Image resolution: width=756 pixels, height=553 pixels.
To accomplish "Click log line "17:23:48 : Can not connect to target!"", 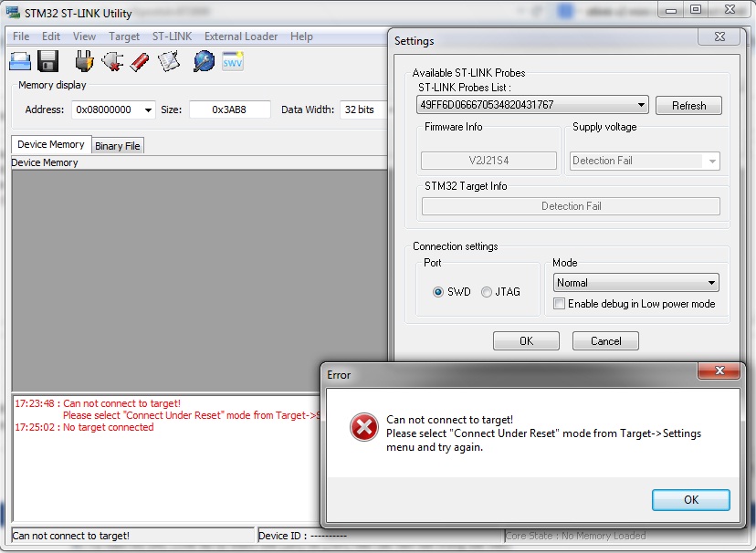I will click(98, 403).
